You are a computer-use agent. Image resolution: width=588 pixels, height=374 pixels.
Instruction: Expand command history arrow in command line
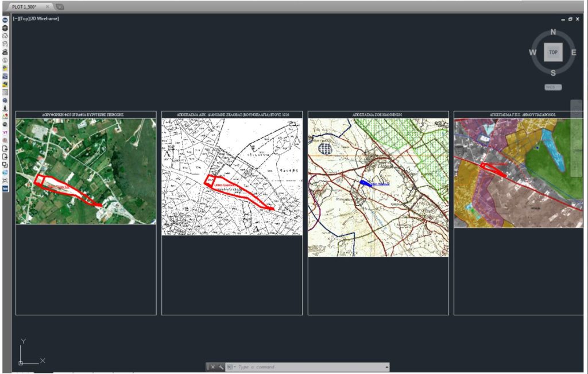(x=386, y=367)
